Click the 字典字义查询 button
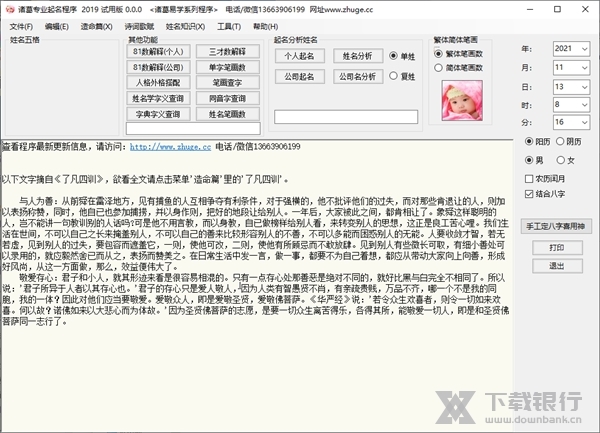The width and height of the screenshot is (600, 433). click(x=158, y=114)
